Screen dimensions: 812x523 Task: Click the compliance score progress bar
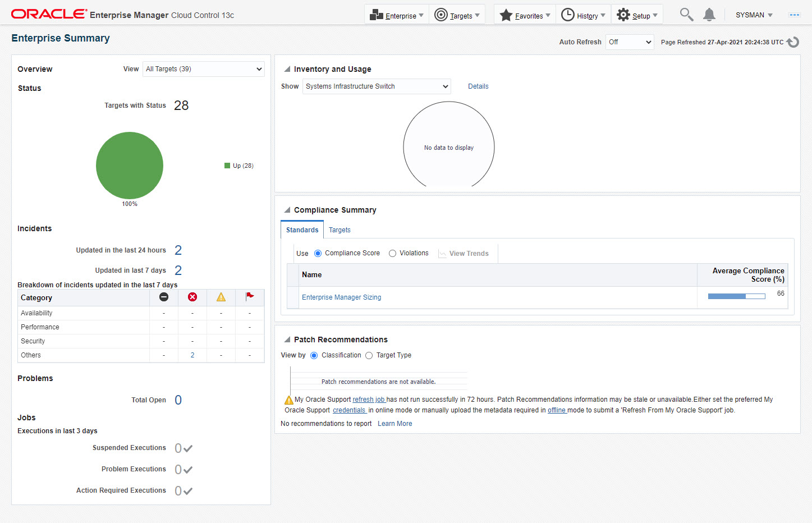(x=736, y=296)
